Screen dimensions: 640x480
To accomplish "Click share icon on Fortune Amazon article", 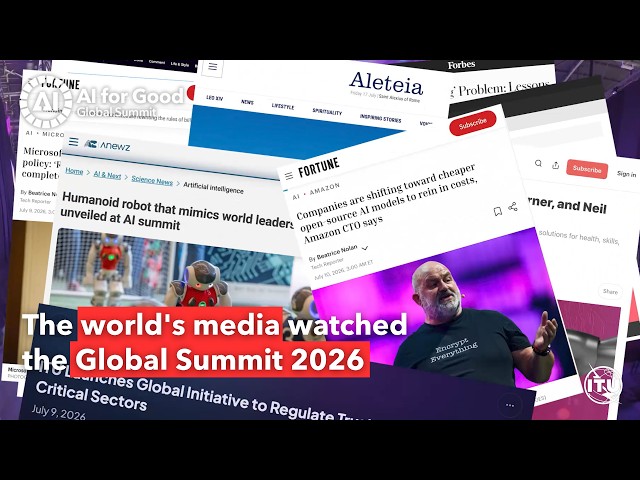I will coord(513,207).
